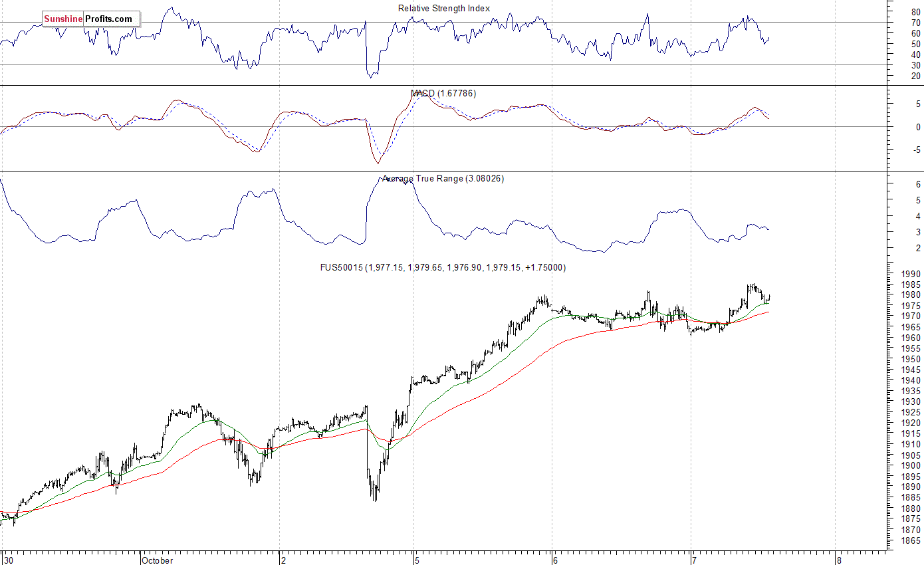Click the price scale value 1975
The width and height of the screenshot is (924, 565).
click(911, 306)
